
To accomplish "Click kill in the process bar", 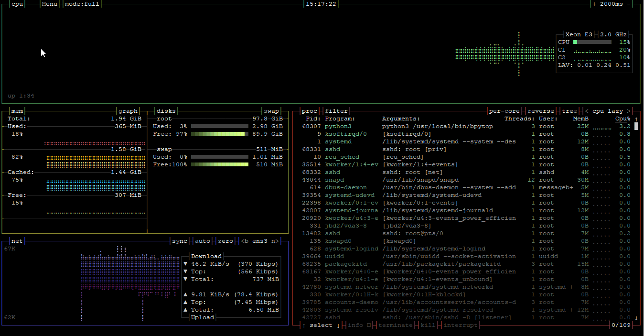I will pyautogui.click(x=428, y=325).
